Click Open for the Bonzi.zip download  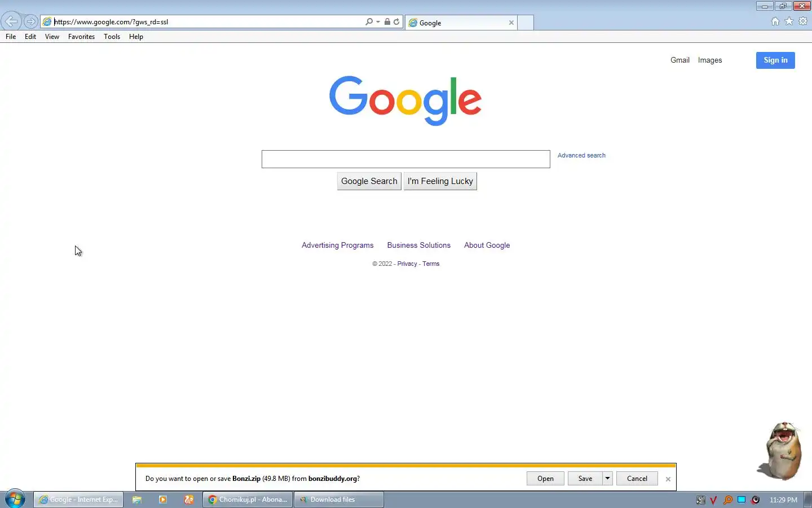coord(545,479)
